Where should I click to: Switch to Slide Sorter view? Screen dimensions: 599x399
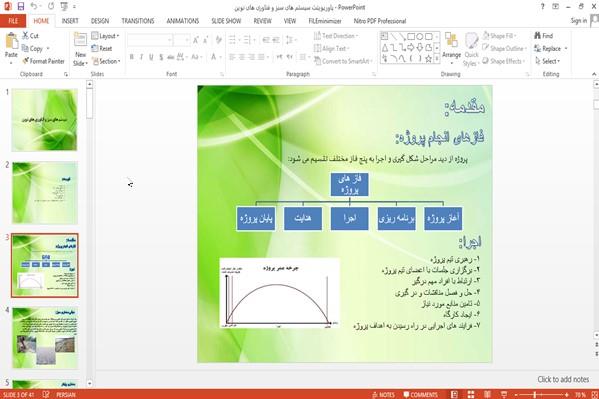pyautogui.click(x=471, y=394)
